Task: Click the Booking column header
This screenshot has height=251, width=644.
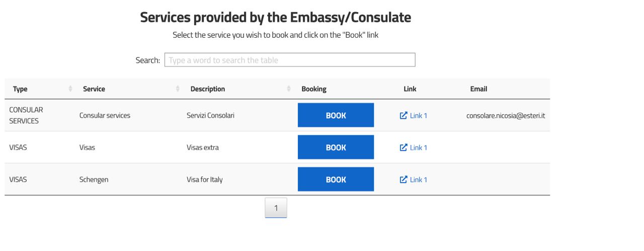Action: tap(314, 89)
